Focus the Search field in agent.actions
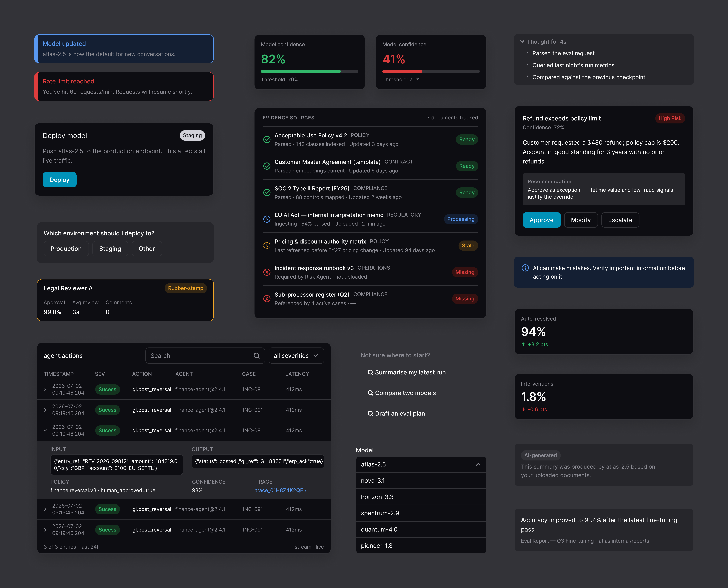Viewport: 728px width, 588px height. click(x=205, y=356)
